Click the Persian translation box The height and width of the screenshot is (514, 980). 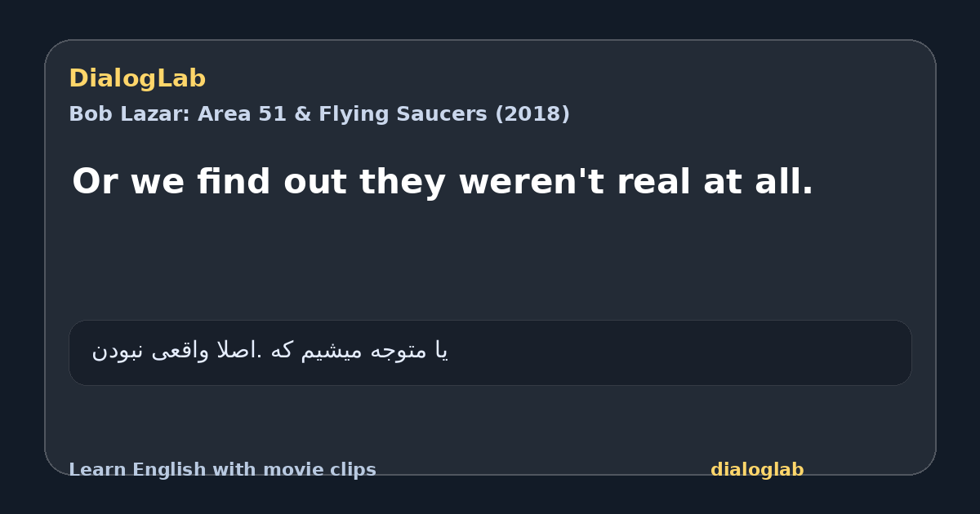(490, 352)
